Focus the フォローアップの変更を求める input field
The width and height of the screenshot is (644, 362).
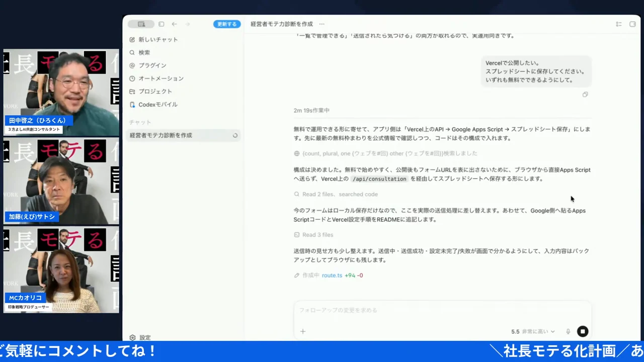(x=442, y=310)
